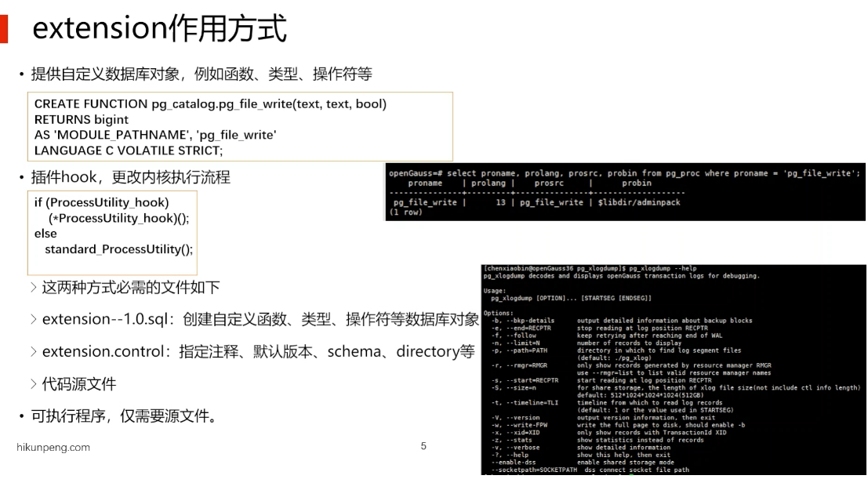Click the "-p, --path=PATH" option
The image size is (868, 479).
(x=519, y=350)
